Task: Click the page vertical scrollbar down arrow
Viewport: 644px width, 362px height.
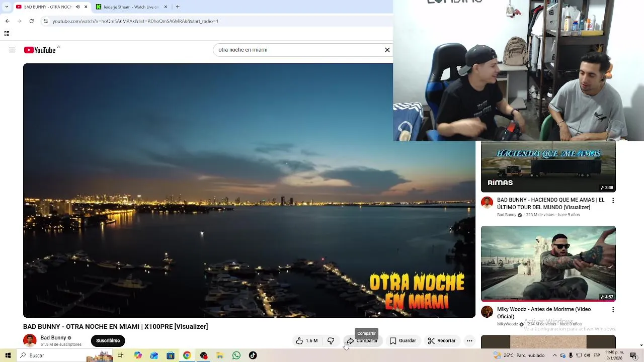Action: pos(641,346)
